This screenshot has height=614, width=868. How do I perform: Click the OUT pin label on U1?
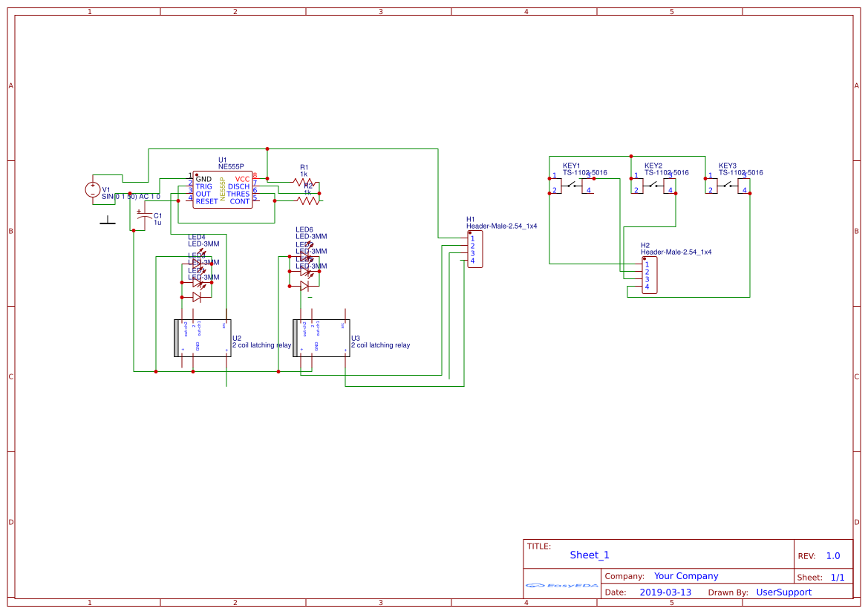(203, 194)
